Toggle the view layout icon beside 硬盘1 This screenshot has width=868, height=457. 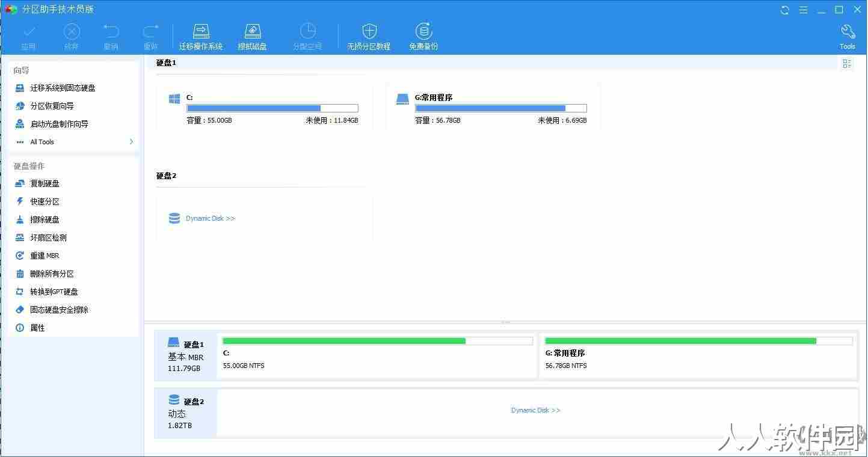click(x=847, y=64)
